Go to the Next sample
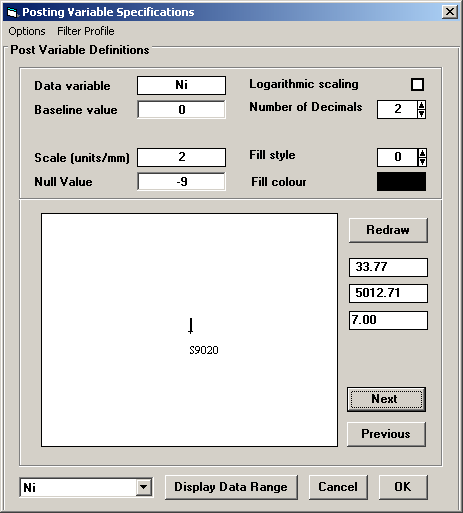Screen dimensions: 463x513 click(386, 399)
